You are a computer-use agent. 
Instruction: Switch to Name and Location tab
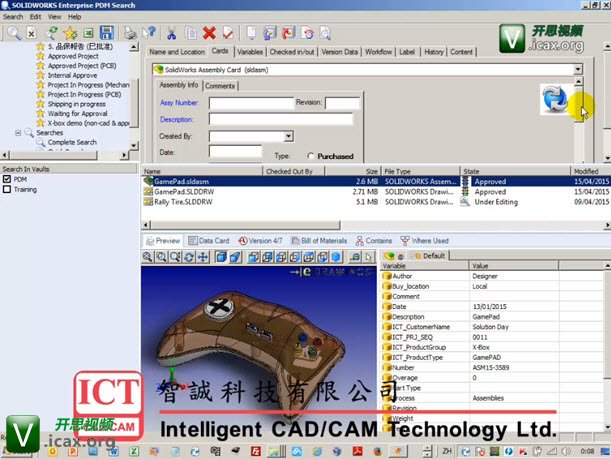point(177,52)
